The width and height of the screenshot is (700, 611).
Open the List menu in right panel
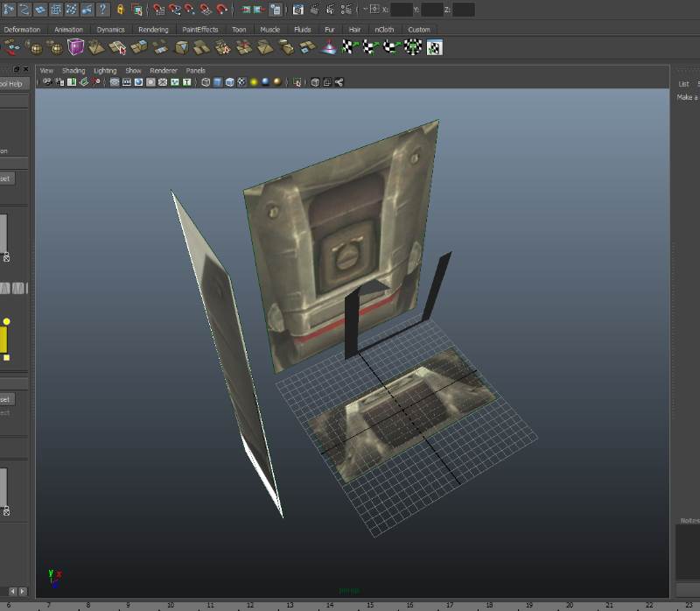[x=683, y=84]
